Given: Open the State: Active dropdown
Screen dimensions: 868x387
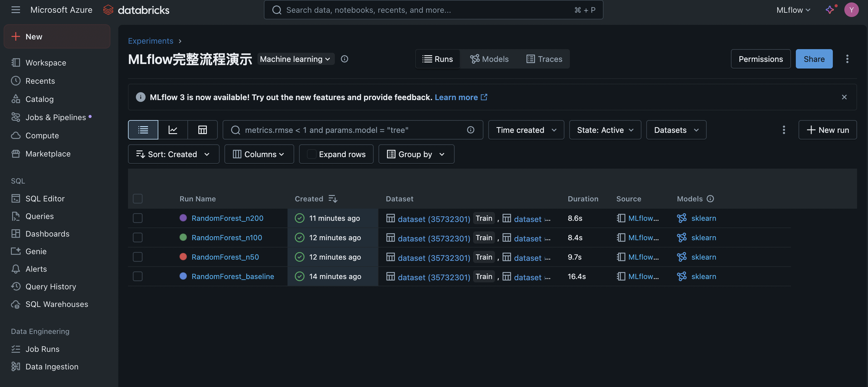Looking at the screenshot, I should coord(605,130).
